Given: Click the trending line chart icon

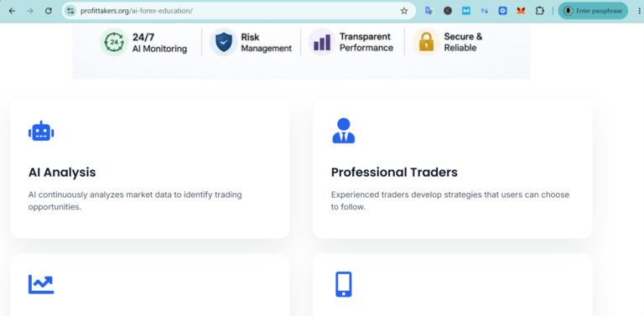Looking at the screenshot, I should 41,284.
